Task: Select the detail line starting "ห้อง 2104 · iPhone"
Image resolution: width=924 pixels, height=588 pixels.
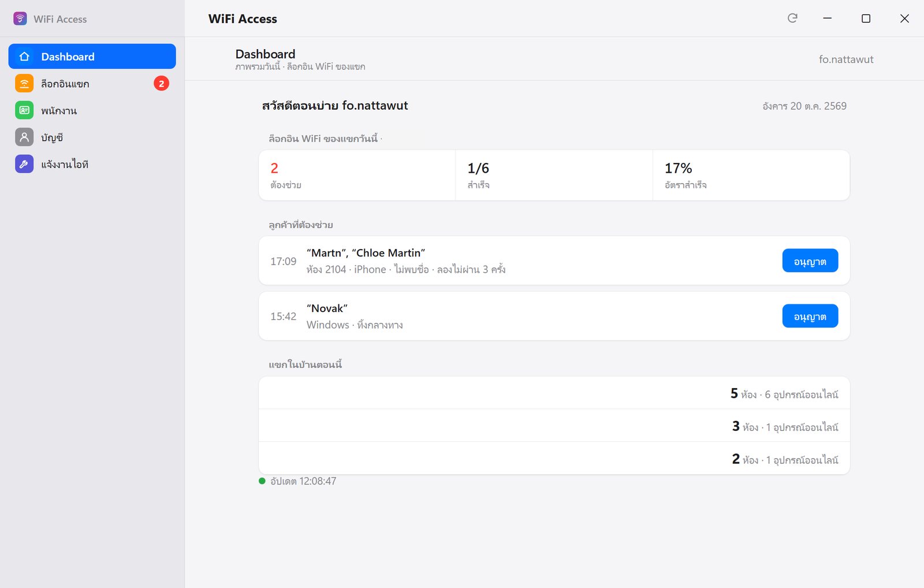Action: coord(406,269)
